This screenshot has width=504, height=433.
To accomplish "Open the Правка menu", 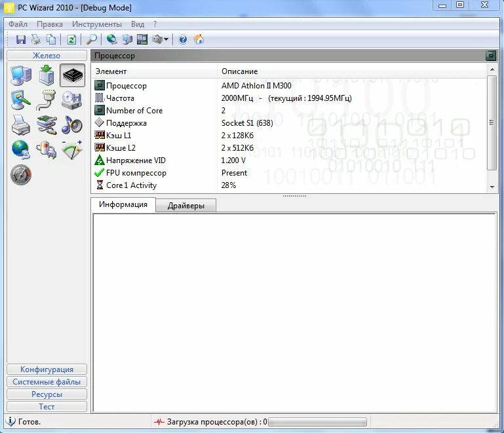I will point(50,24).
